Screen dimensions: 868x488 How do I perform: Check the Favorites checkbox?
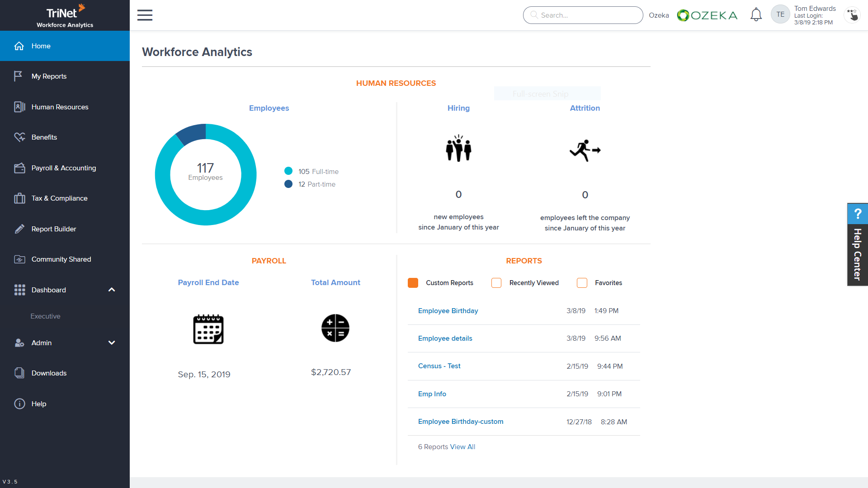tap(582, 283)
